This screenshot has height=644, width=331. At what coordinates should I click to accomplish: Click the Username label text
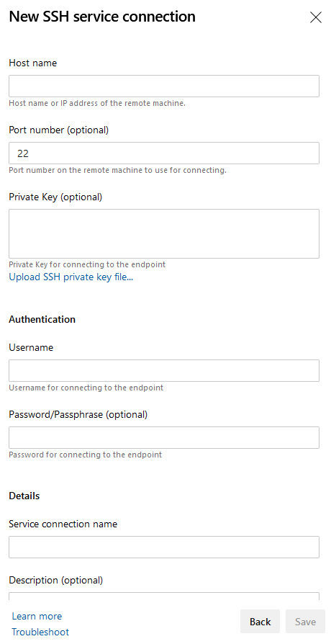point(31,347)
